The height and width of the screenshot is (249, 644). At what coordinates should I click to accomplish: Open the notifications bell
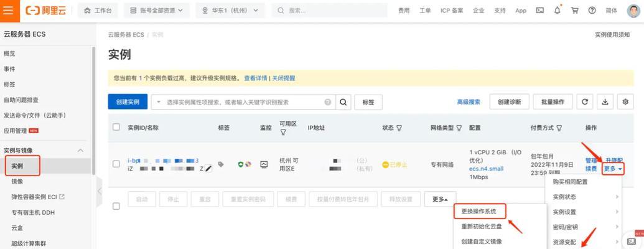[x=558, y=11]
